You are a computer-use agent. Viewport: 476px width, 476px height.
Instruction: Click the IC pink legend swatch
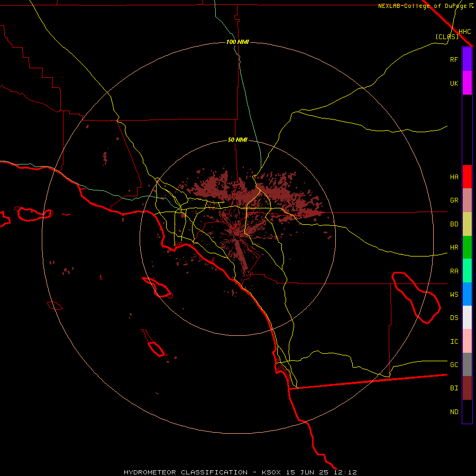click(x=467, y=341)
